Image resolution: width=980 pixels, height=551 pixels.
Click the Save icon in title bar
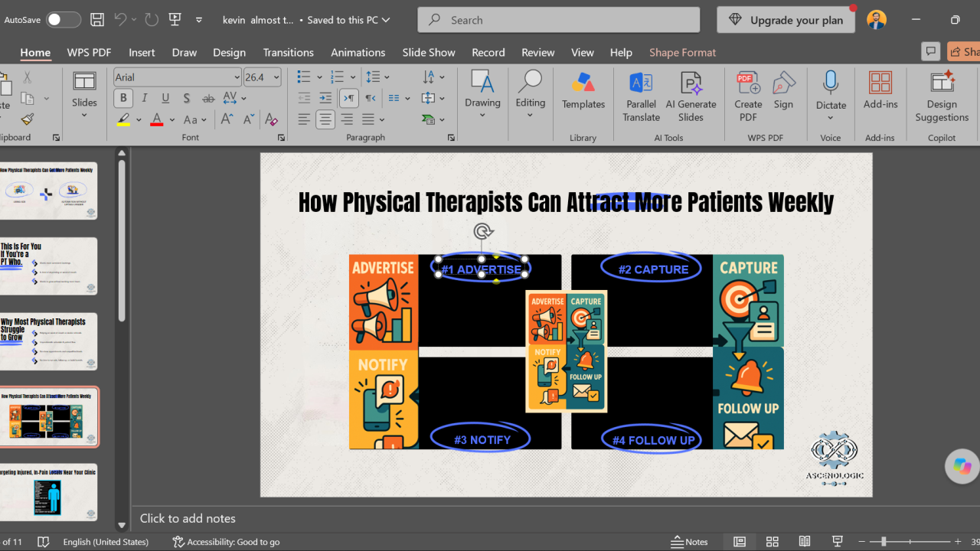tap(96, 20)
